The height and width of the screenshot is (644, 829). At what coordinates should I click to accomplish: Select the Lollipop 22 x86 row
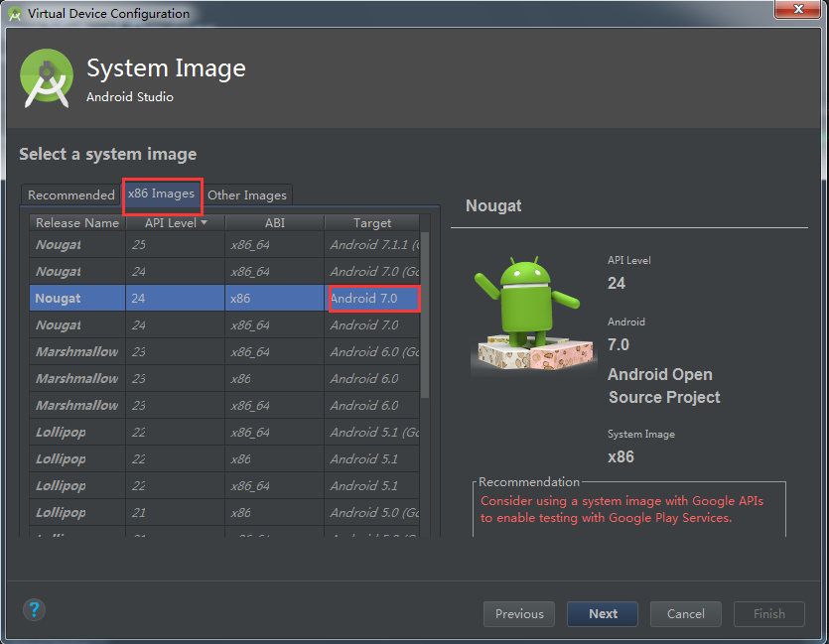[x=224, y=459]
